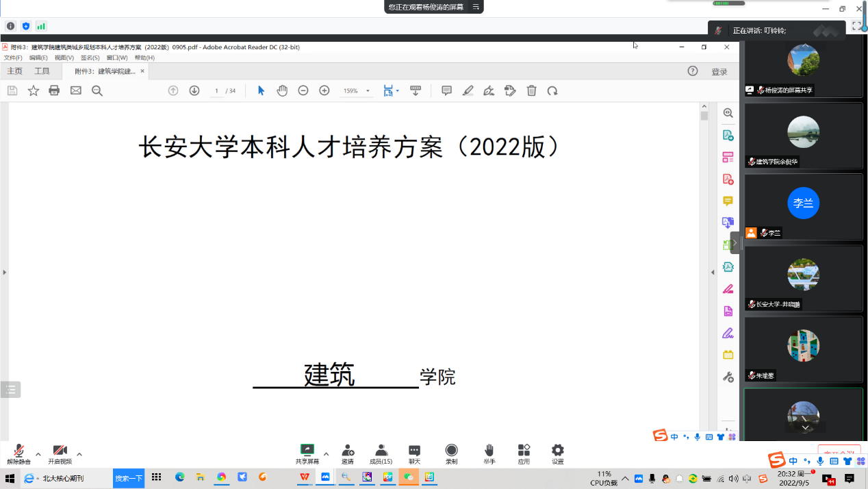Select the hand pan tool
This screenshot has height=489, width=868.
click(x=282, y=91)
